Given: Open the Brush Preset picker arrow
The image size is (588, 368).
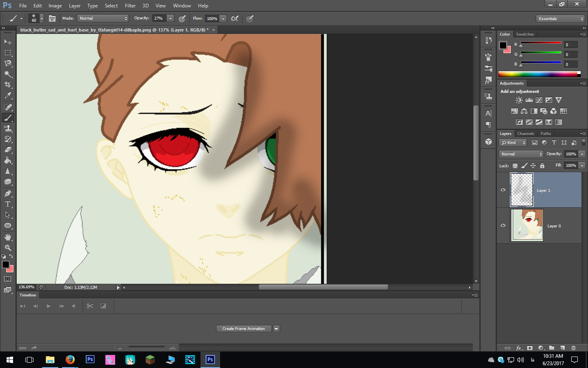Looking at the screenshot, I should (x=42, y=18).
